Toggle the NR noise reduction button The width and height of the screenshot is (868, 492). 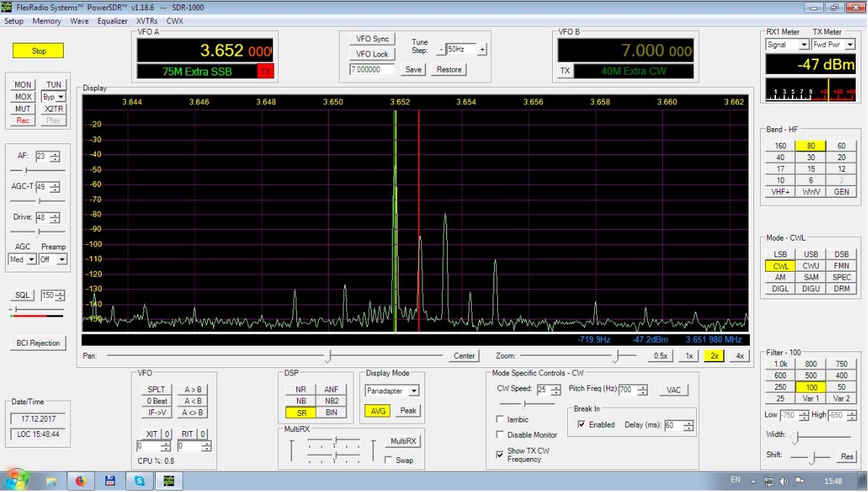click(301, 390)
